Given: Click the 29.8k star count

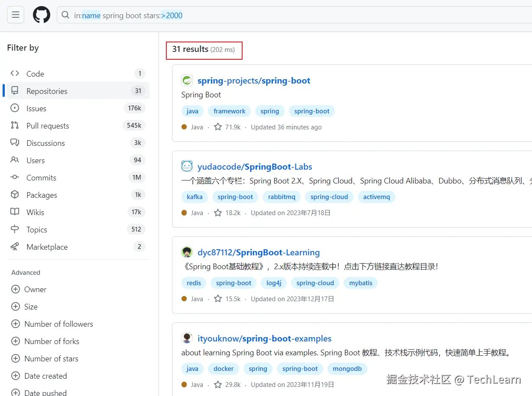Looking at the screenshot, I should pos(227,384).
